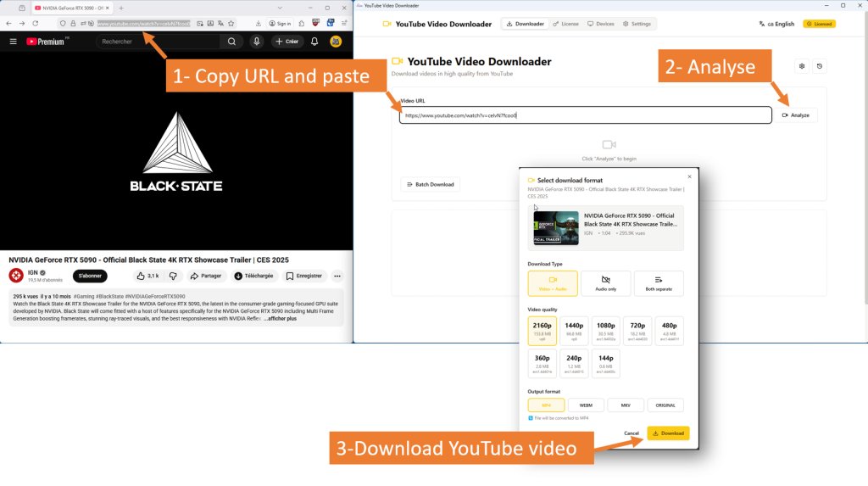Start YouTube voice search with microphone

(256, 42)
